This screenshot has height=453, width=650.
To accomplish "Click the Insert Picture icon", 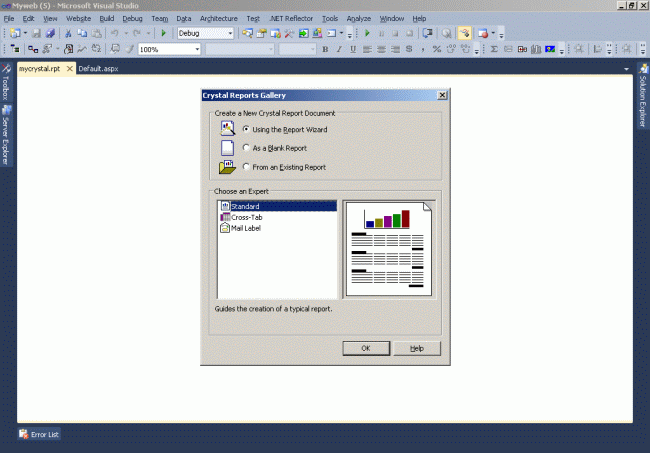I will click(x=550, y=49).
